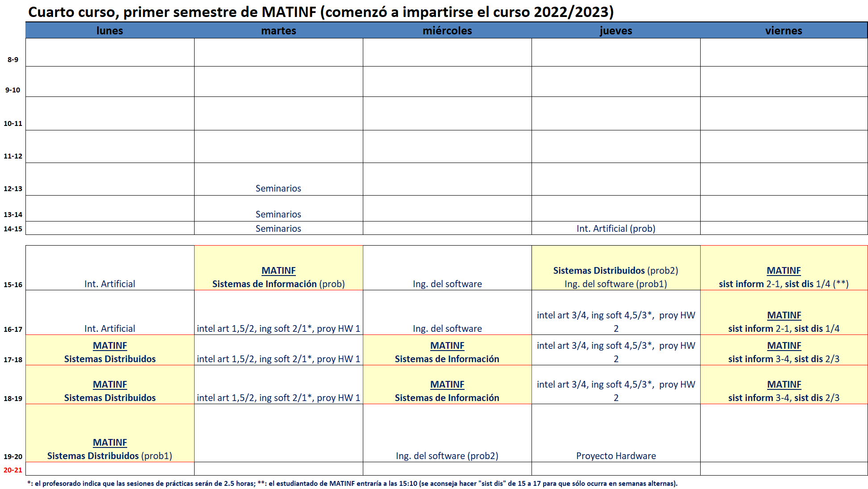Click 'Sistemas Distribuidos (prob1)' on lunes
This screenshot has height=489, width=868.
click(x=110, y=456)
